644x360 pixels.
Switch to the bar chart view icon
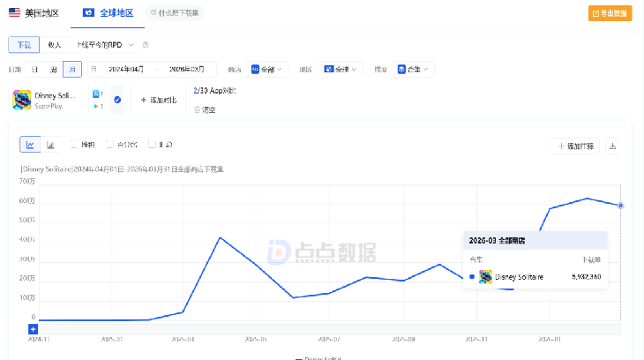[x=51, y=145]
